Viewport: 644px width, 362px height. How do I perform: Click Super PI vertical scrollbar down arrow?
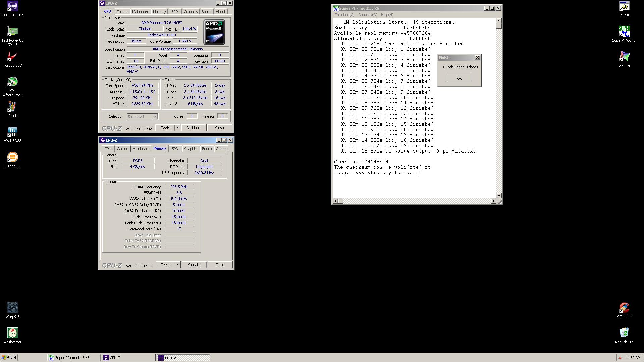pyautogui.click(x=499, y=195)
